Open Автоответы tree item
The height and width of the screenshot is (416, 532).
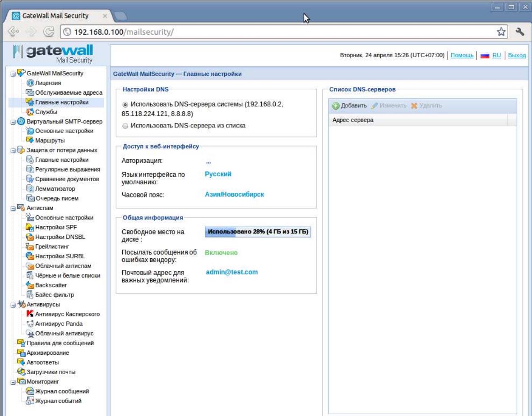click(x=43, y=362)
